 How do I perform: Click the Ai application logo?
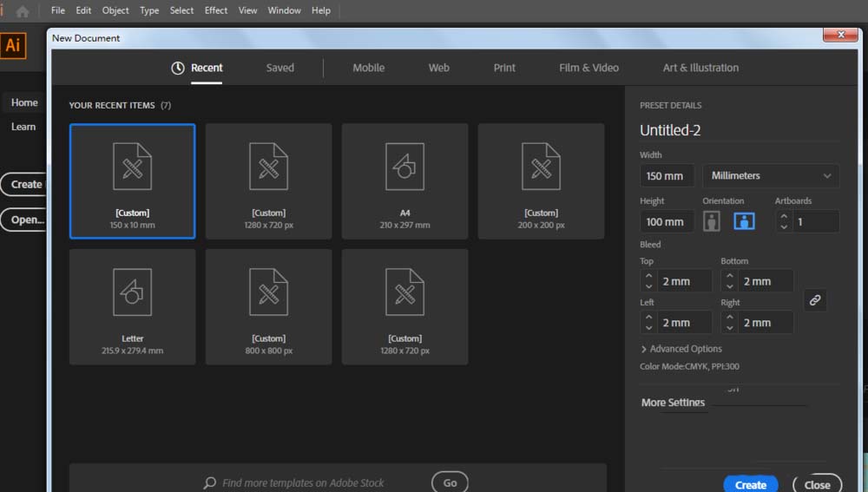point(13,45)
